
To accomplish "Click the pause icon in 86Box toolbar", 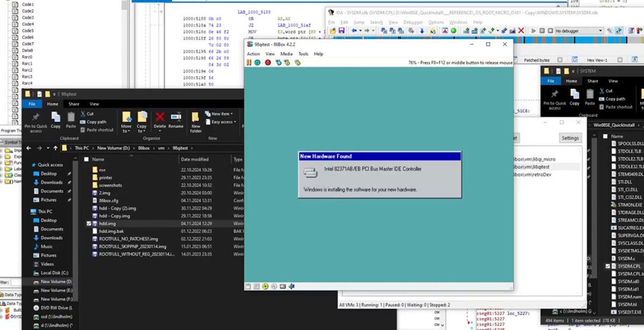I will 249,62.
